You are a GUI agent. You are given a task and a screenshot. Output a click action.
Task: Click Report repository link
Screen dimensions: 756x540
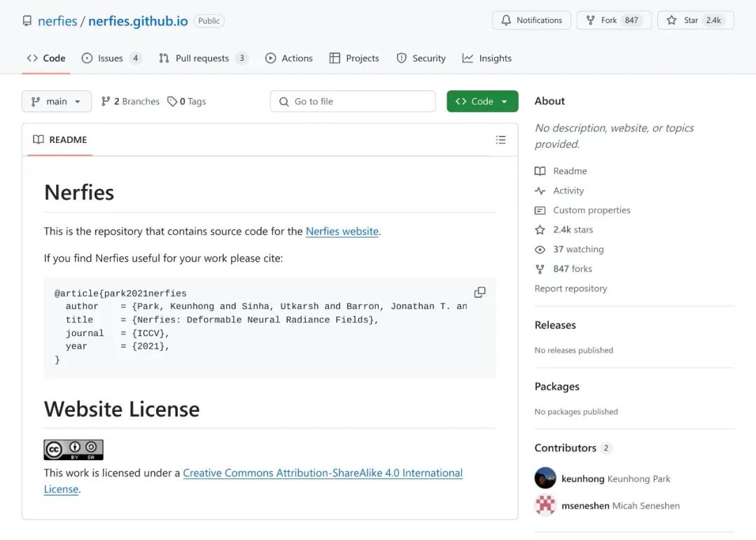pyautogui.click(x=571, y=288)
